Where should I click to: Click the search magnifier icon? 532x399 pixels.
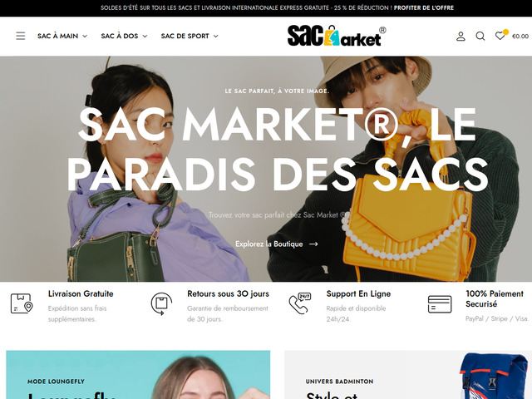click(480, 36)
